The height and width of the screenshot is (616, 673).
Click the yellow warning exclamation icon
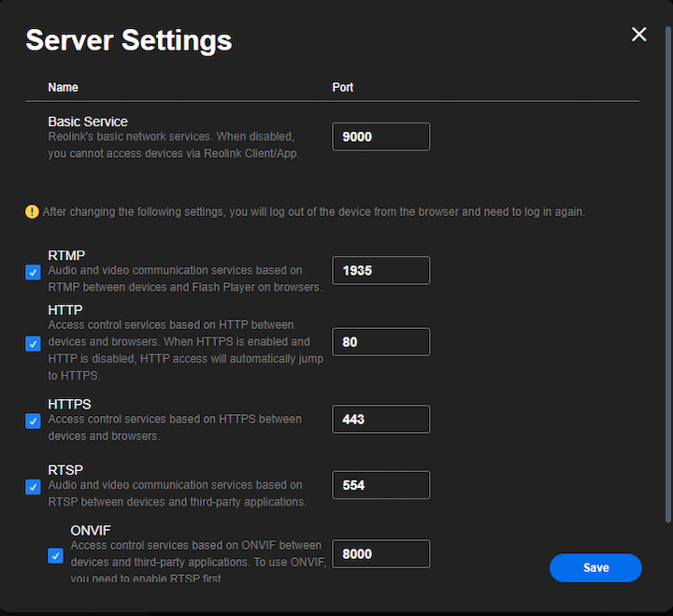coord(32,211)
